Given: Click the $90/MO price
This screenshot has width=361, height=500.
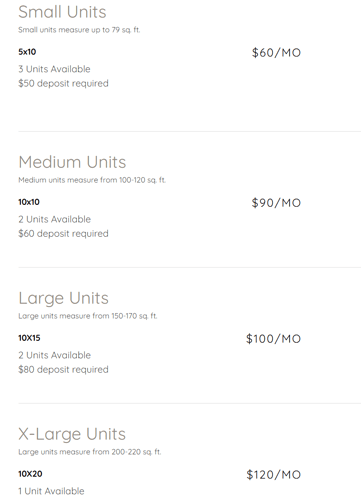Looking at the screenshot, I should tap(276, 203).
